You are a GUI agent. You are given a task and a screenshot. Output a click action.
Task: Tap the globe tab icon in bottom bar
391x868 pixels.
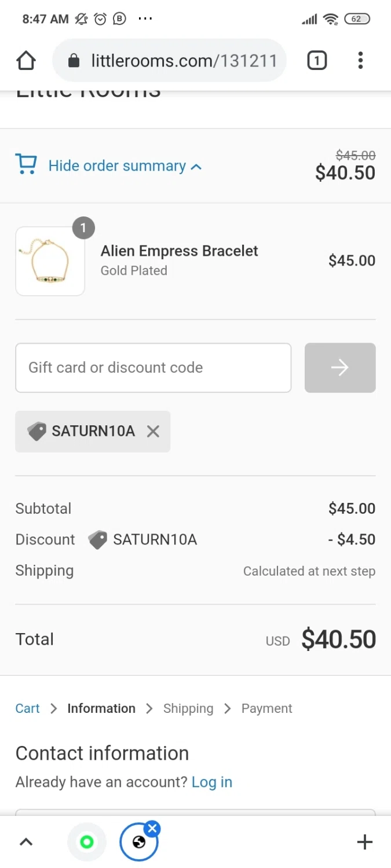(138, 843)
